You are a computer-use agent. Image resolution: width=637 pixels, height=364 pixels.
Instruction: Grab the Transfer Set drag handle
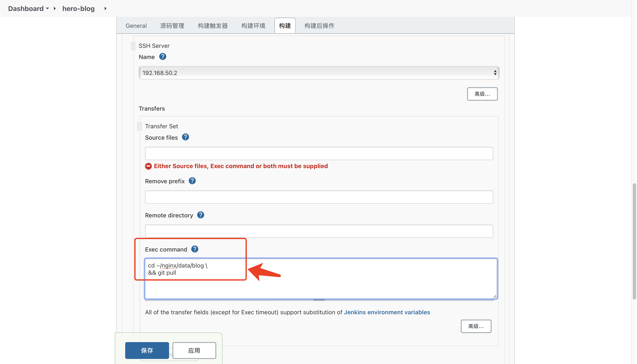139,126
